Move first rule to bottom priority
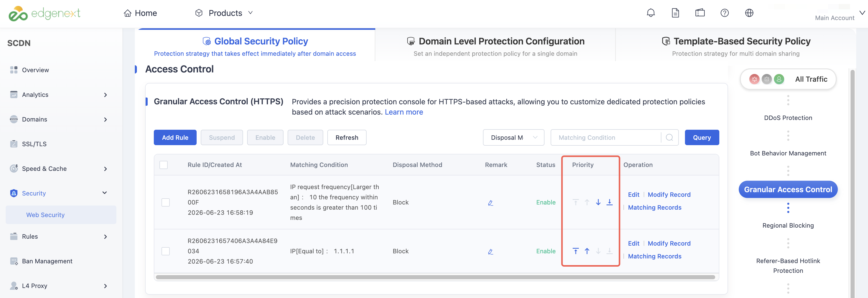The image size is (868, 298). (x=610, y=202)
